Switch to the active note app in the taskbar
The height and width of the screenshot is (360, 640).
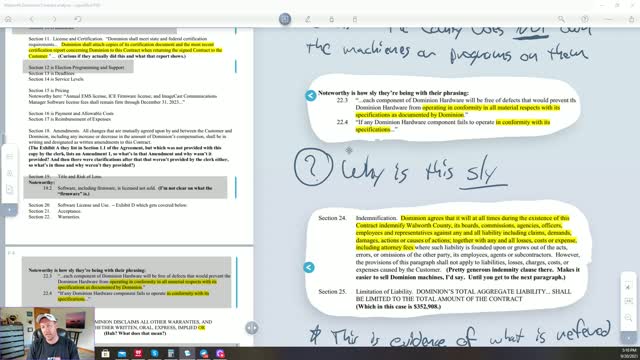point(187,353)
